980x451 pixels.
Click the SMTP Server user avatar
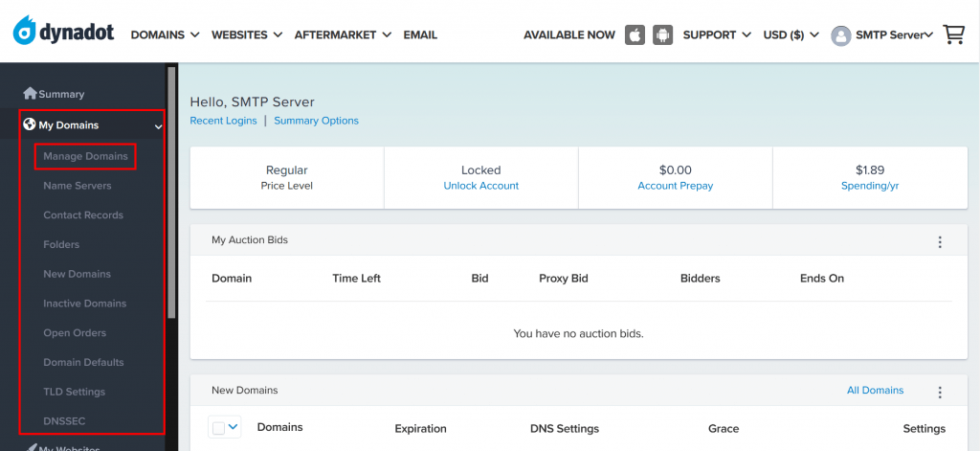tap(840, 35)
